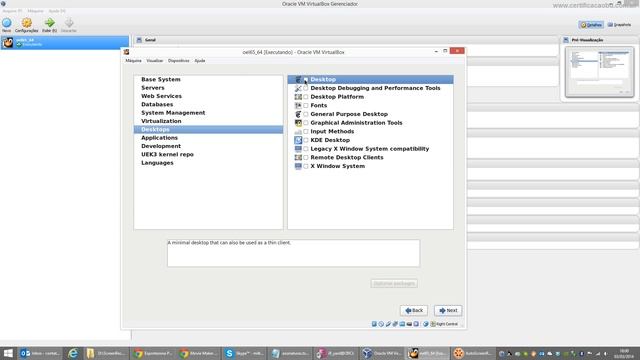Open Internet Explorer from the taskbar
The height and width of the screenshot is (360, 640).
(73, 353)
